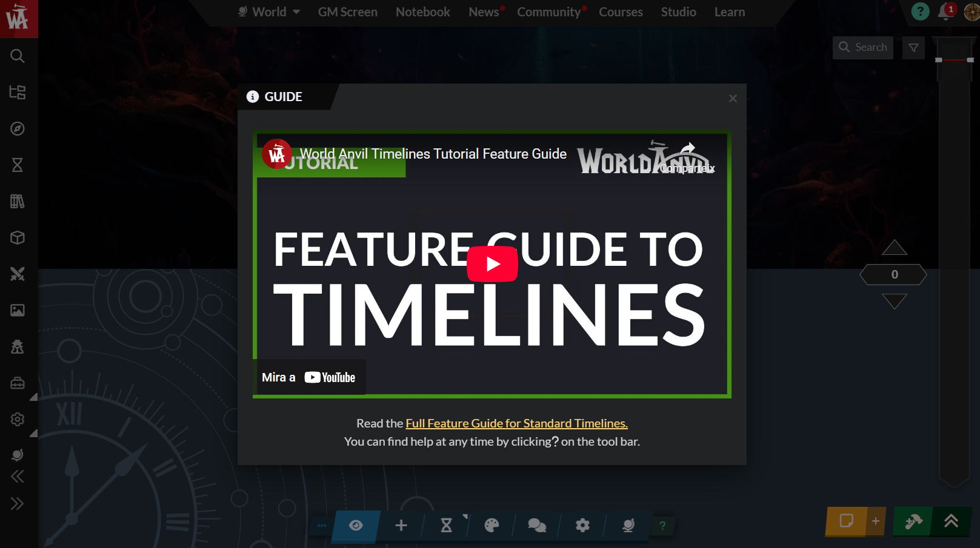Viewport: 980px width, 548px height.
Task: Open the crossed swords icon in sidebar
Action: click(x=18, y=274)
